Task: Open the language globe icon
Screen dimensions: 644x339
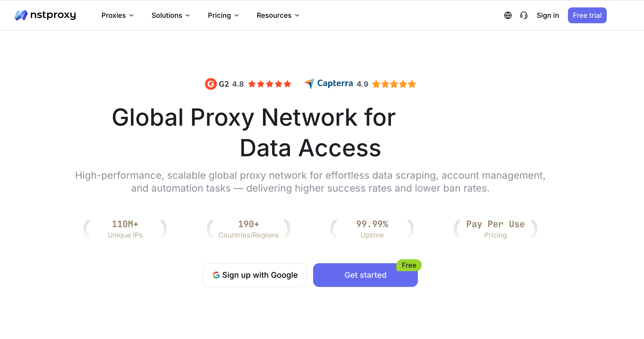Action: point(508,15)
